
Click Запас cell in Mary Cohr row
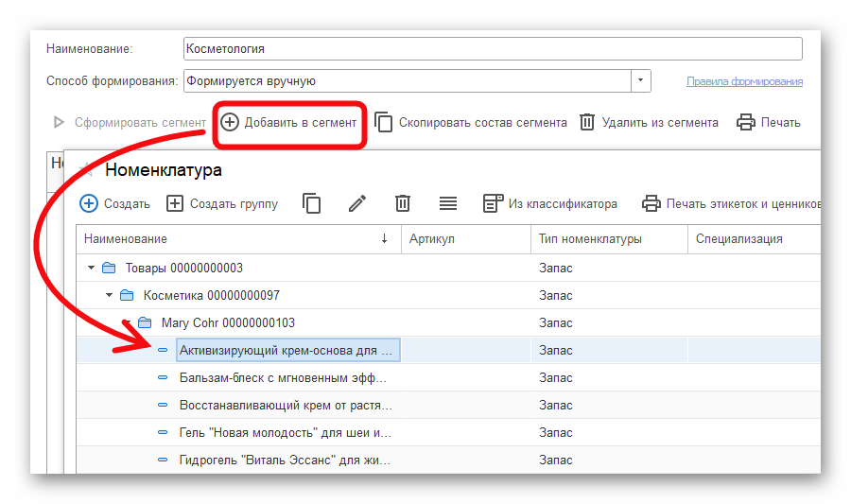[609, 322]
